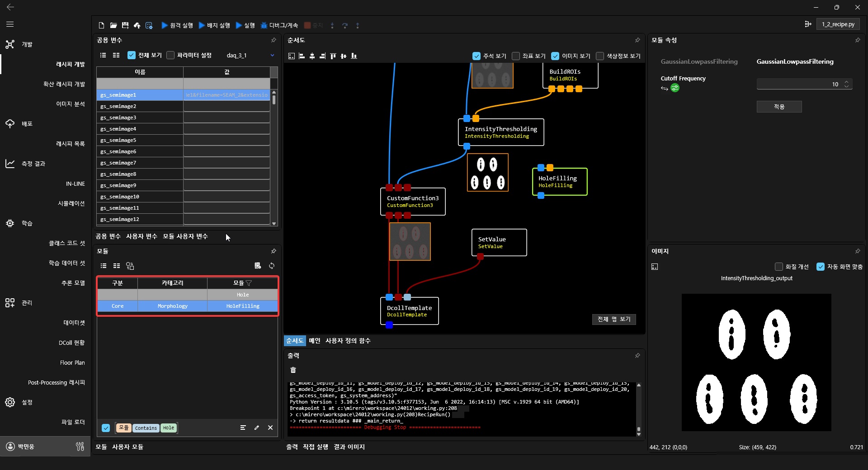The image size is (868, 470).
Task: Clear output with the trash icon
Action: [x=293, y=370]
